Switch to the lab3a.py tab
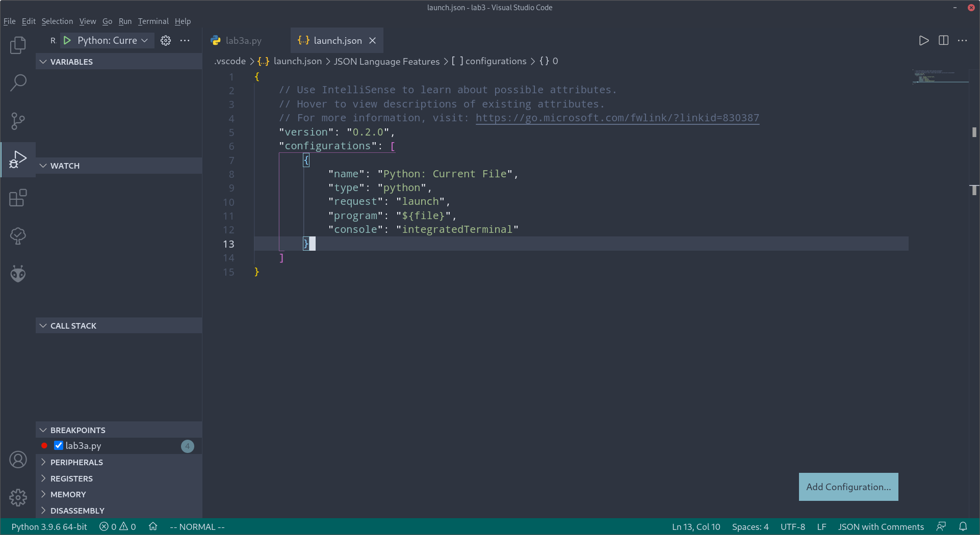The height and width of the screenshot is (535, 980). click(243, 40)
